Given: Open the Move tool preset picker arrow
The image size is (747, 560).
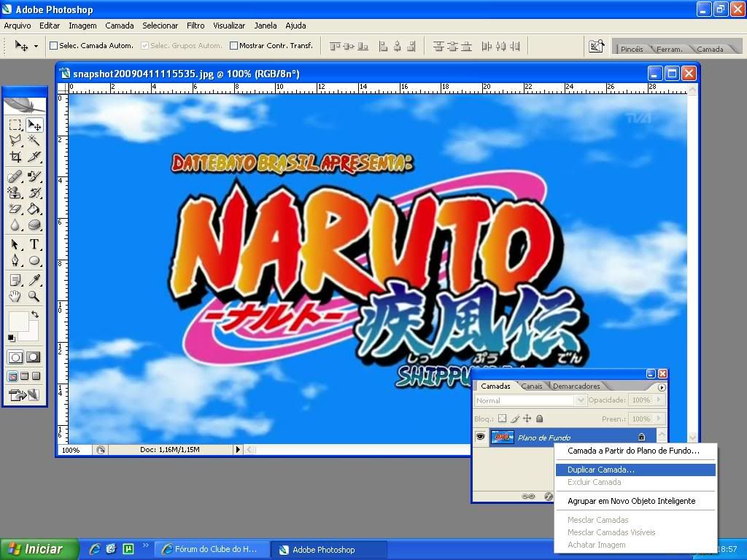Looking at the screenshot, I should (x=36, y=46).
